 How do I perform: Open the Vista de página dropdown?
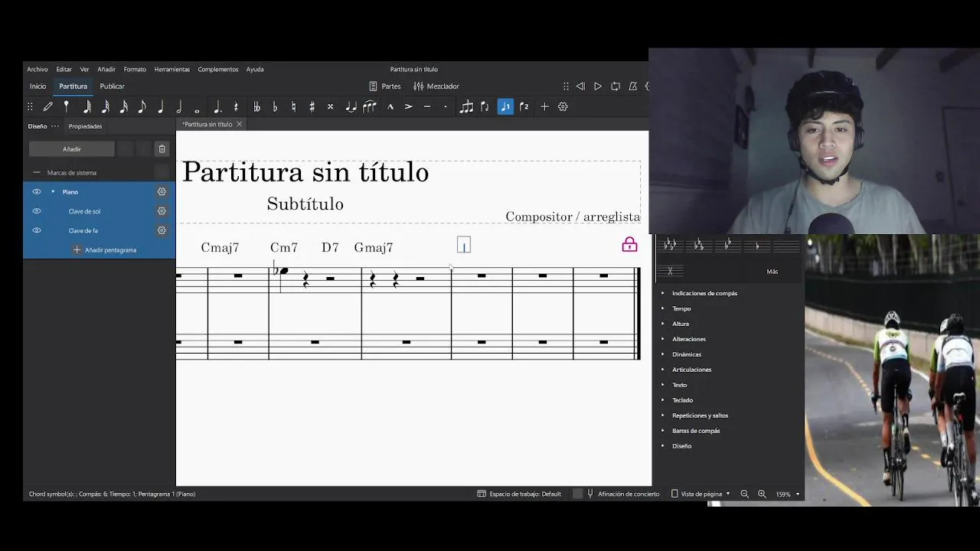701,494
